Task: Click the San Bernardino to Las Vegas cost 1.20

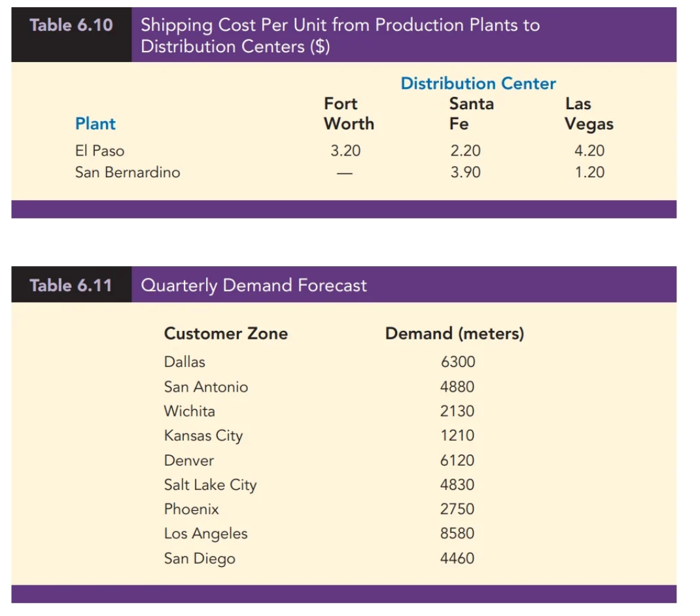Action: [x=589, y=173]
